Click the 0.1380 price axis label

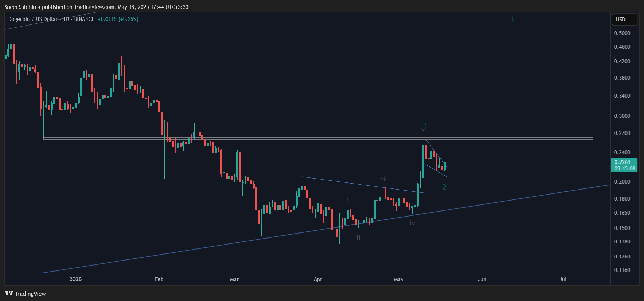point(622,242)
